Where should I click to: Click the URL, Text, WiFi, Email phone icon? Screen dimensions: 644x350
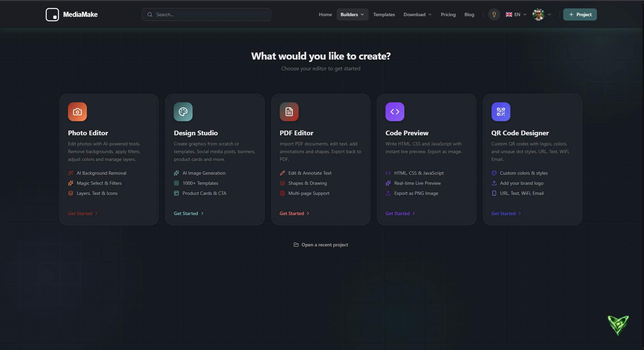click(494, 193)
